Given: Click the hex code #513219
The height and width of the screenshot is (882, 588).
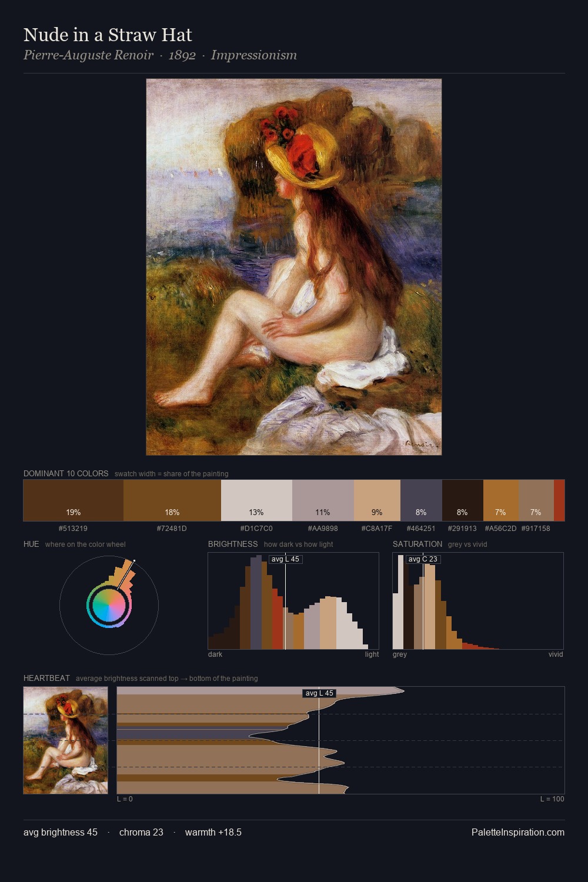Looking at the screenshot, I should 73,528.
